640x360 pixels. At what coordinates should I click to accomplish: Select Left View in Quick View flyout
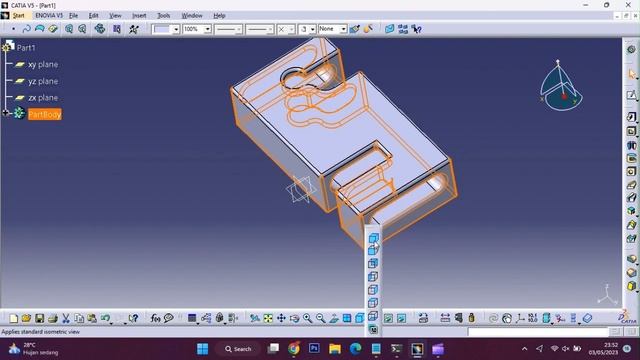tap(373, 276)
